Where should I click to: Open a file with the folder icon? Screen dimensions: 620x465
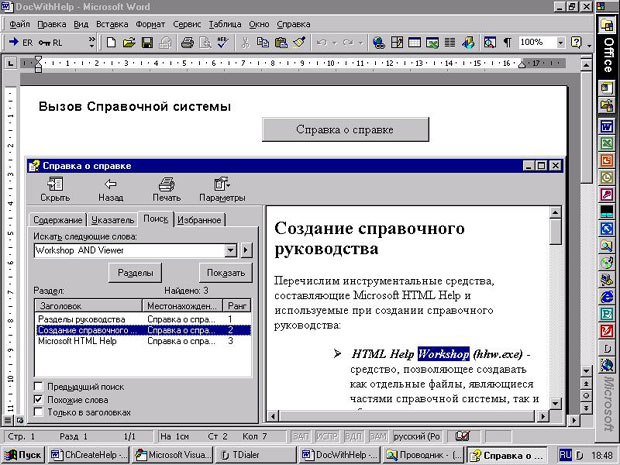click(129, 42)
